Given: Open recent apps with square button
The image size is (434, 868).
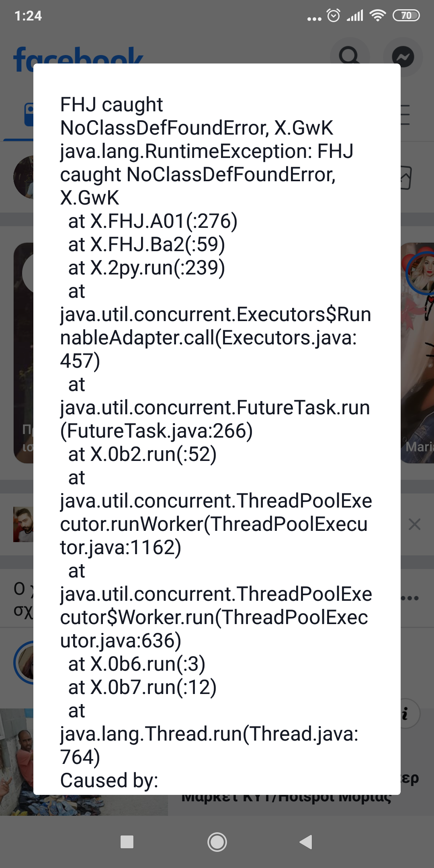Looking at the screenshot, I should (127, 842).
